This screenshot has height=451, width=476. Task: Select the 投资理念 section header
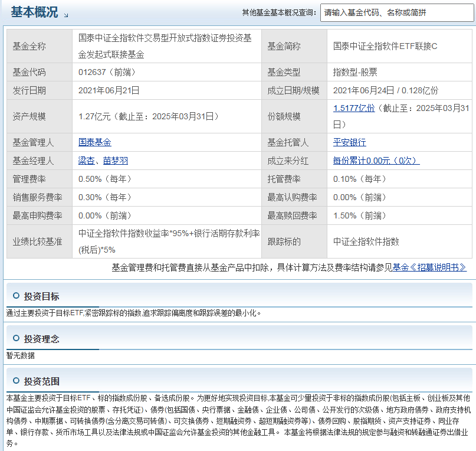pyautogui.click(x=41, y=339)
